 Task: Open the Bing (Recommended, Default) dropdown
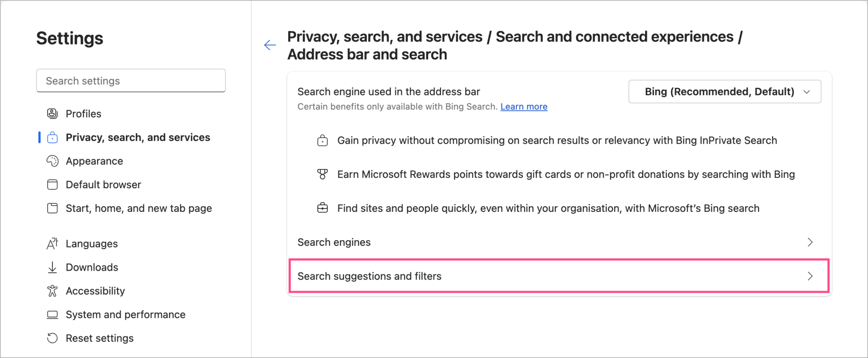[724, 92]
